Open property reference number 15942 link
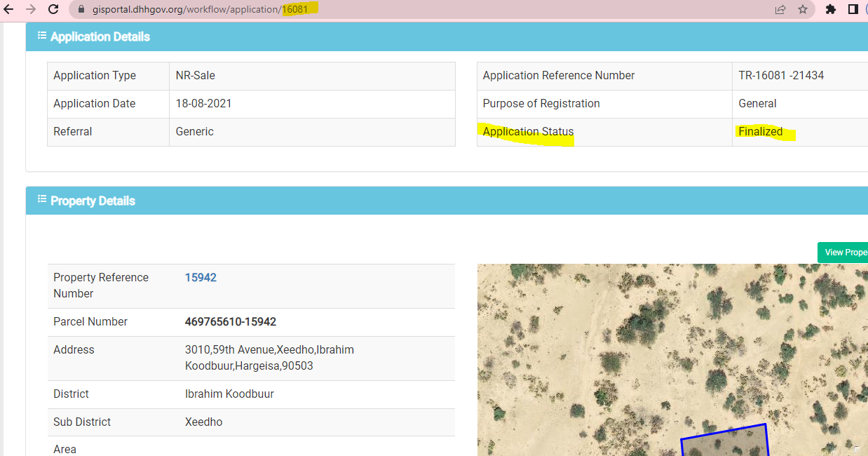Screen dimensions: 868x456 tap(201, 278)
